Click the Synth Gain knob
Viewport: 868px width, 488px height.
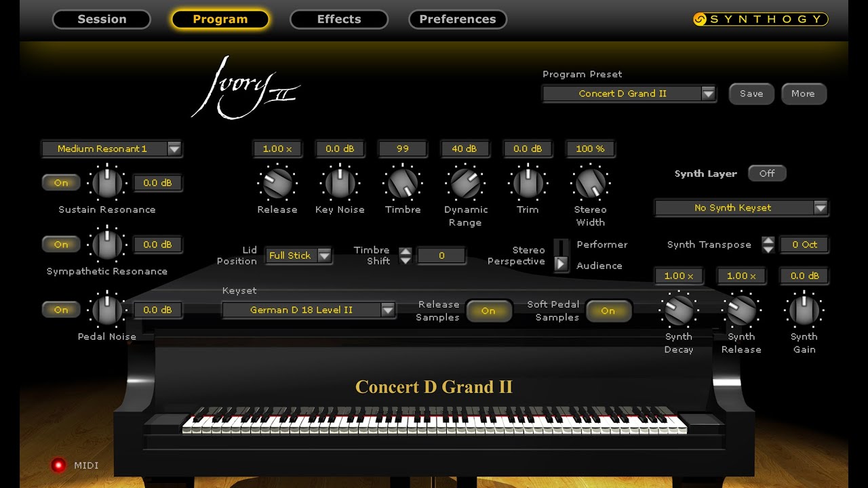[804, 310]
